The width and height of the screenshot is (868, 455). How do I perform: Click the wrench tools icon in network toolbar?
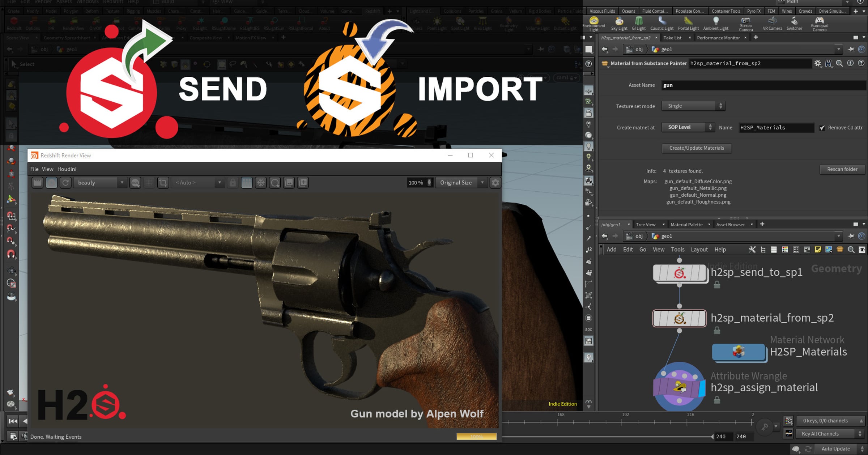point(752,250)
